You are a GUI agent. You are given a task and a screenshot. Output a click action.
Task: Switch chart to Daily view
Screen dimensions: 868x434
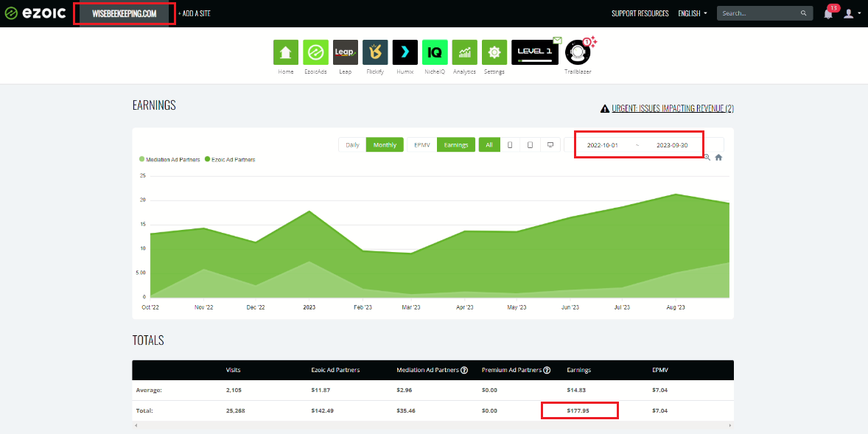pyautogui.click(x=353, y=145)
